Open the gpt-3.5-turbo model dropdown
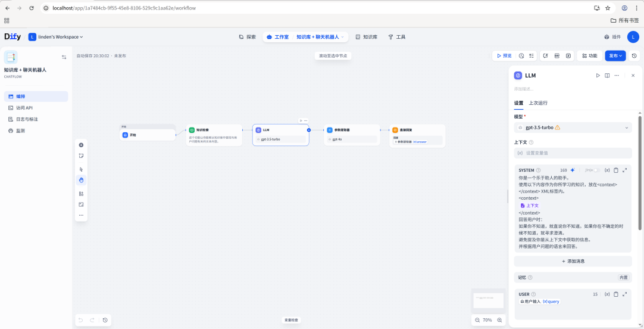Screen dimensions: 644x329 [x=573, y=128]
